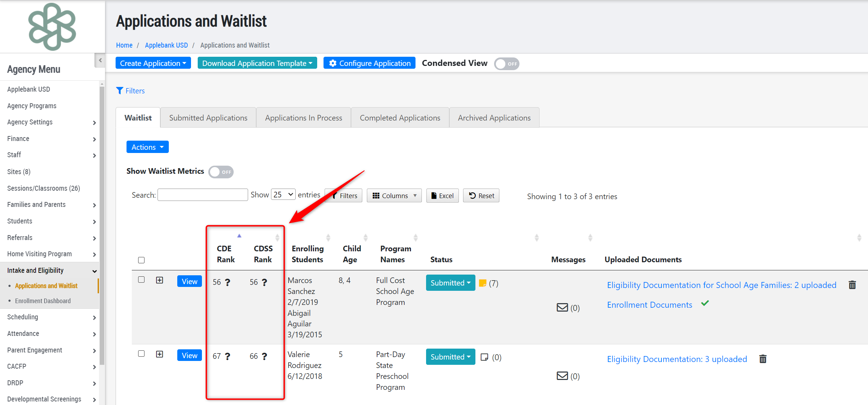Click envelope messages icon in first row
This screenshot has width=868, height=405.
pyautogui.click(x=562, y=308)
